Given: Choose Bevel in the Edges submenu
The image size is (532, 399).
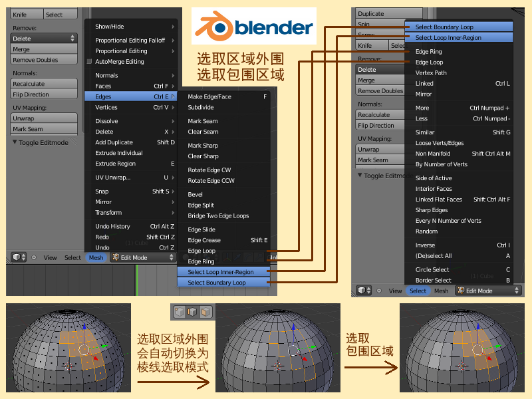Looking at the screenshot, I should point(223,194).
